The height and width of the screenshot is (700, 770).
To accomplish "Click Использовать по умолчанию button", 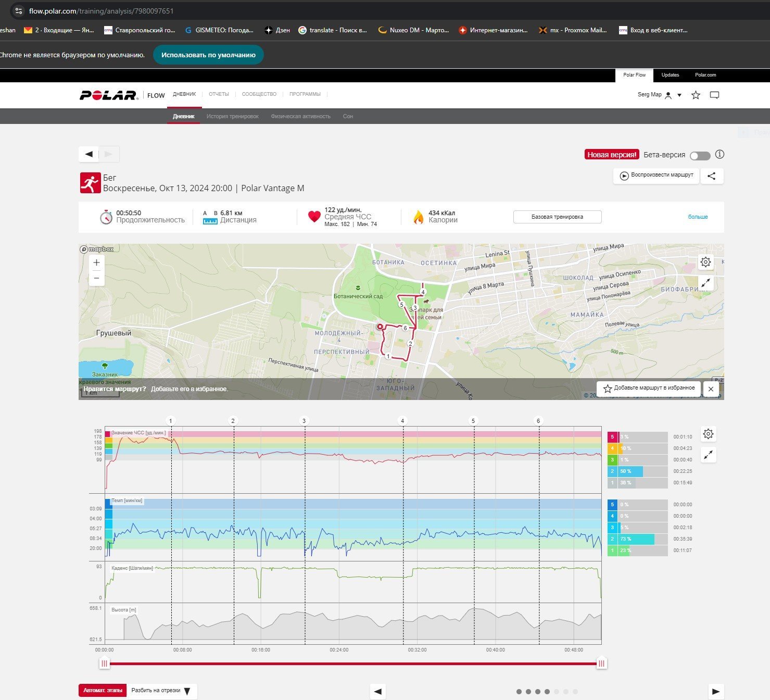I will (208, 55).
